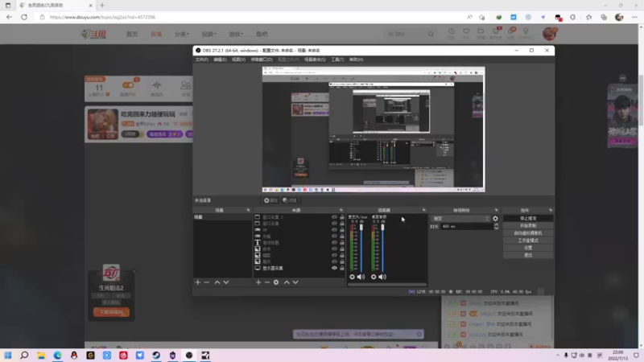Expand Douyu 游戏 dropdown menu
The height and width of the screenshot is (362, 644).
click(236, 34)
